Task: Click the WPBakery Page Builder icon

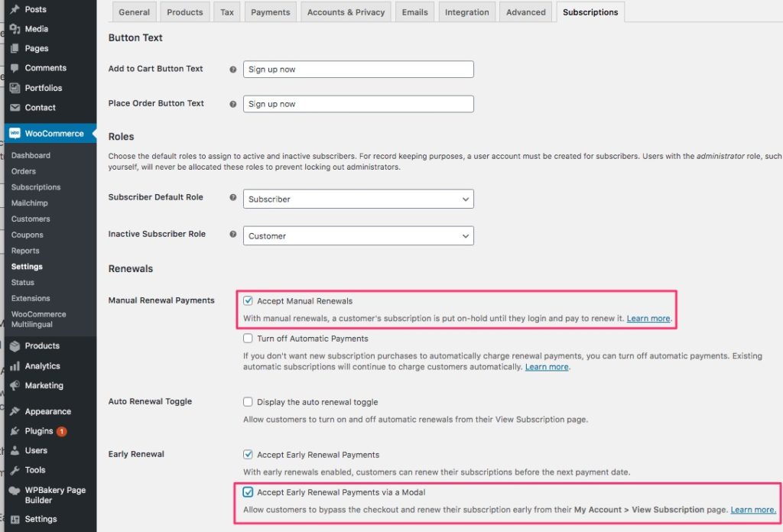Action: coord(15,491)
